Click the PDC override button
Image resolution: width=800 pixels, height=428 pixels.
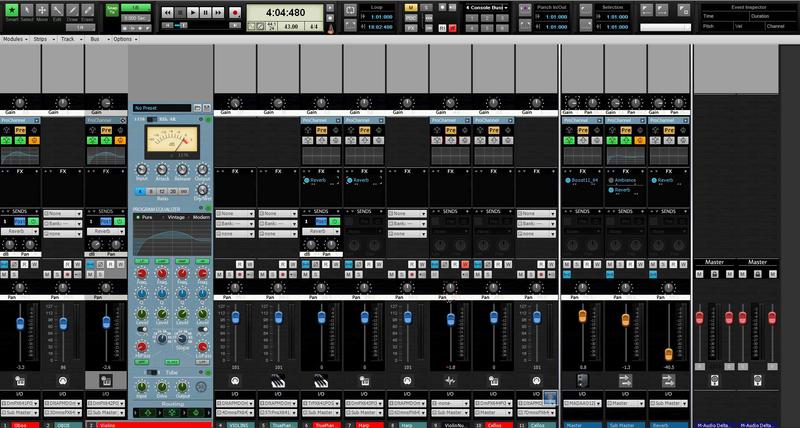point(411,18)
